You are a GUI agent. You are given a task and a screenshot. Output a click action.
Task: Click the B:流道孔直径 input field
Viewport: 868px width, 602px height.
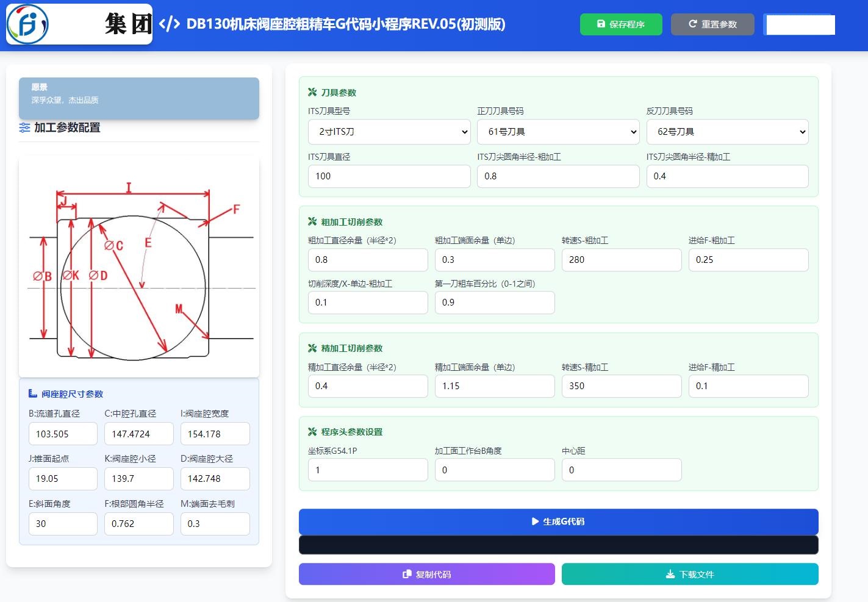[x=63, y=434]
